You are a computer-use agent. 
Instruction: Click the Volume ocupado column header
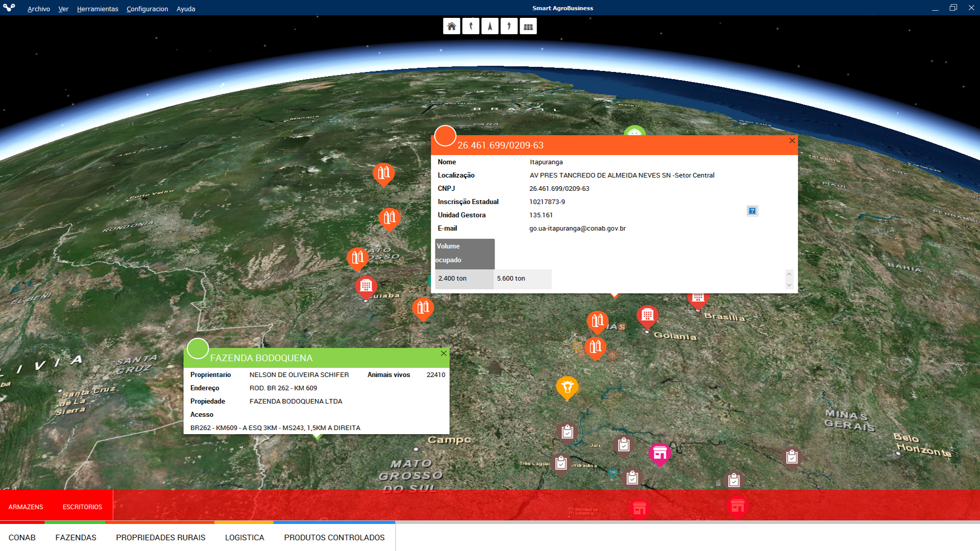click(464, 253)
